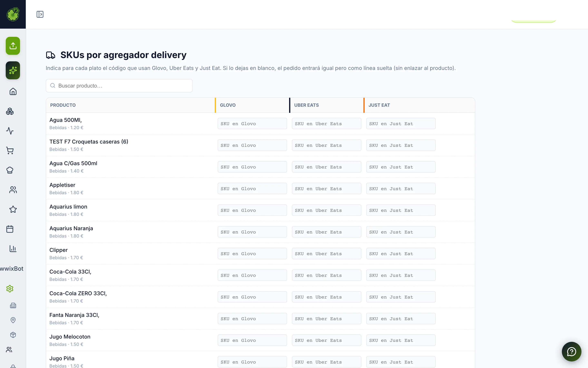Select the Coca-Cola 33Cl, product name
588x368 pixels.
point(70,272)
